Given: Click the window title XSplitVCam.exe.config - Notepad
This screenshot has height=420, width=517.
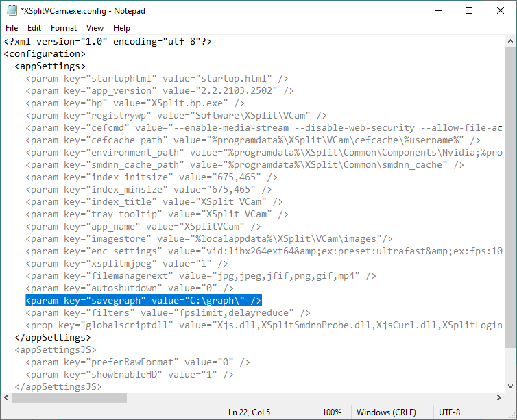Looking at the screenshot, I should 83,11.
